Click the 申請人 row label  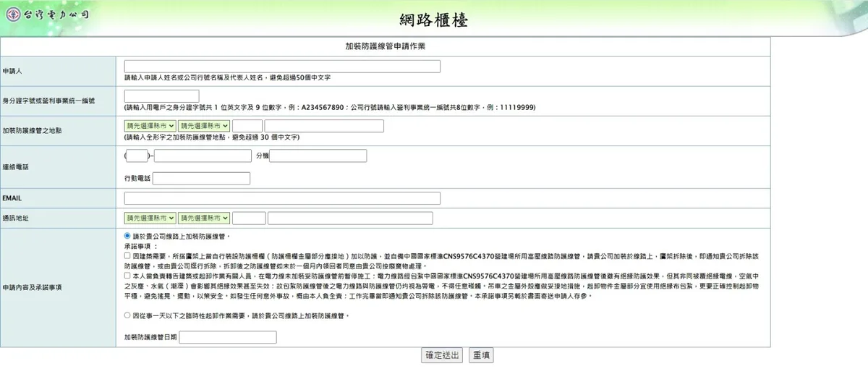[x=12, y=72]
